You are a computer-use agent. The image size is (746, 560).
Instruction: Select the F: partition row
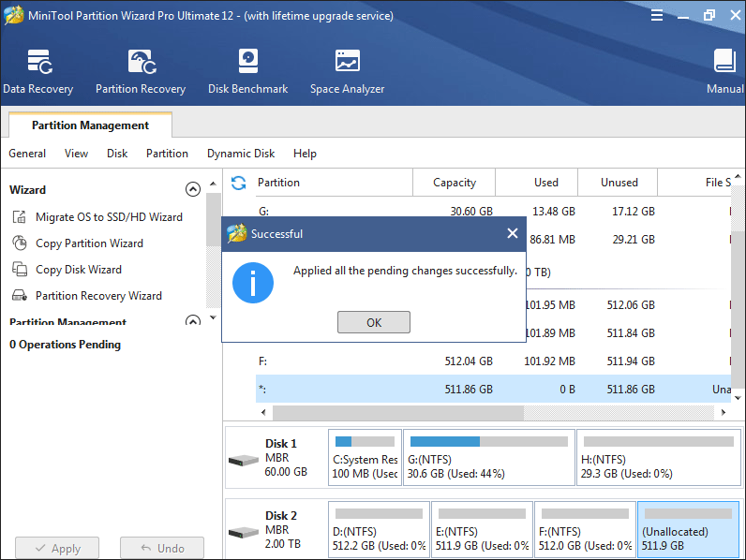493,361
